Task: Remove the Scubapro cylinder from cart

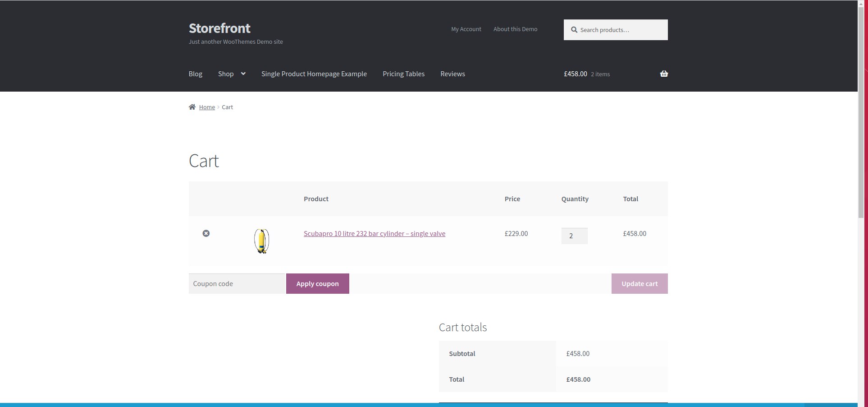Action: pyautogui.click(x=206, y=233)
